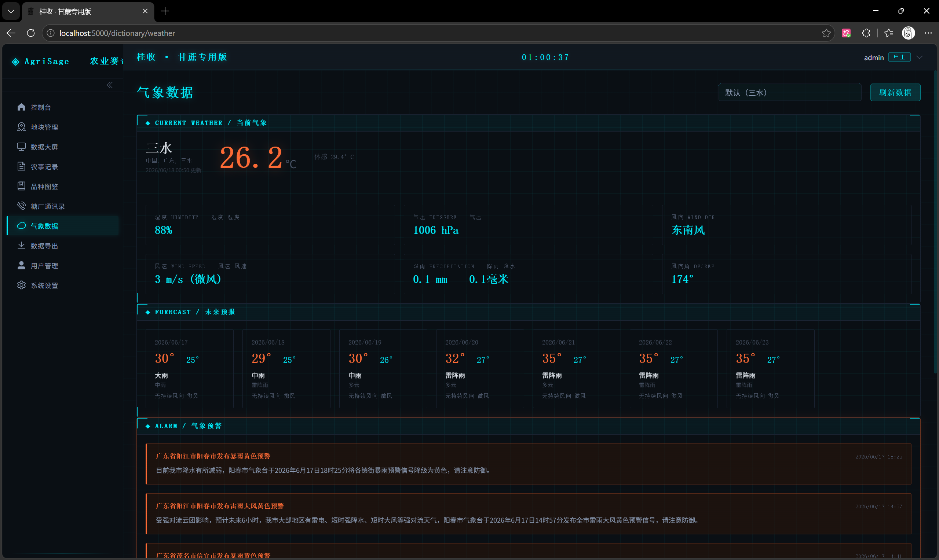939x560 pixels.
Task: Open the browser extensions puzzle icon
Action: pos(866,33)
